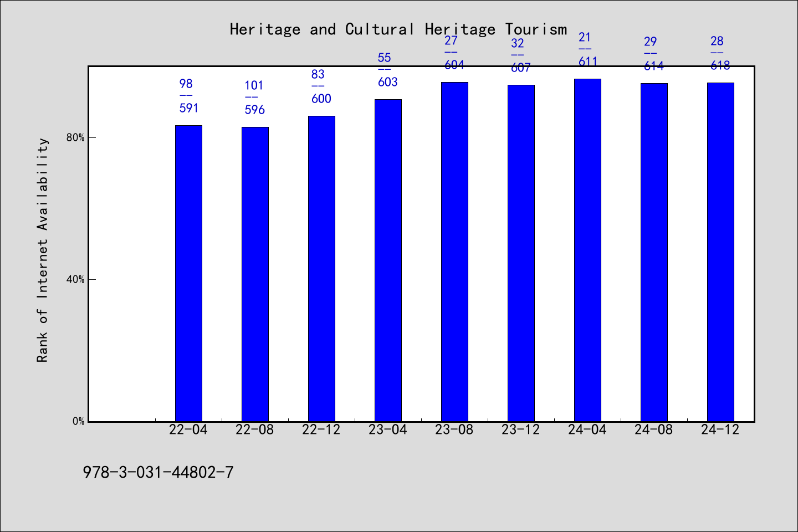Click the 23-04 x-axis label
This screenshot has width=798, height=532.
(388, 429)
